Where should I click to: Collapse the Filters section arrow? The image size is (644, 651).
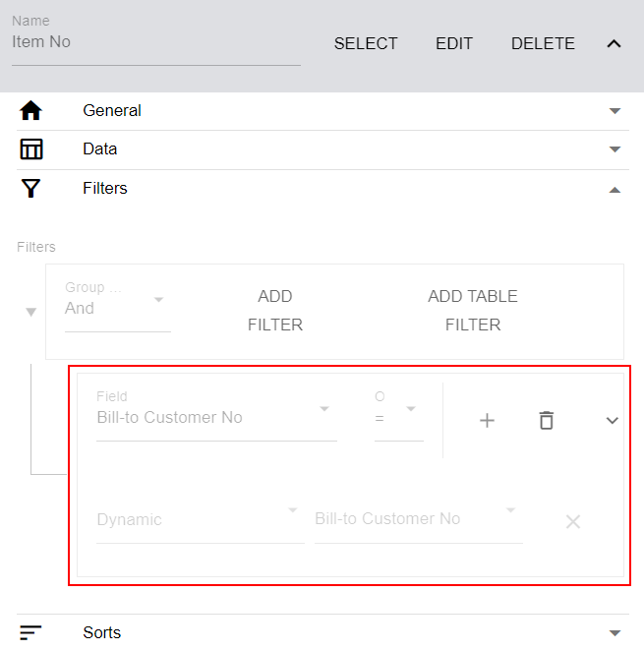pos(615,190)
